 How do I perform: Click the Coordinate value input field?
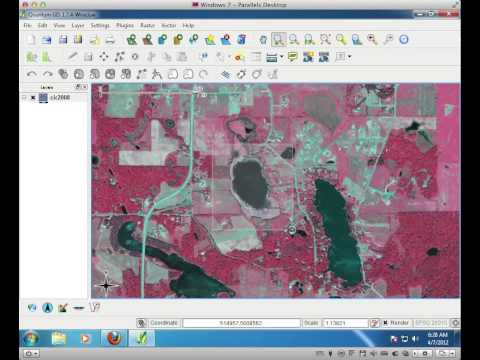(241, 323)
